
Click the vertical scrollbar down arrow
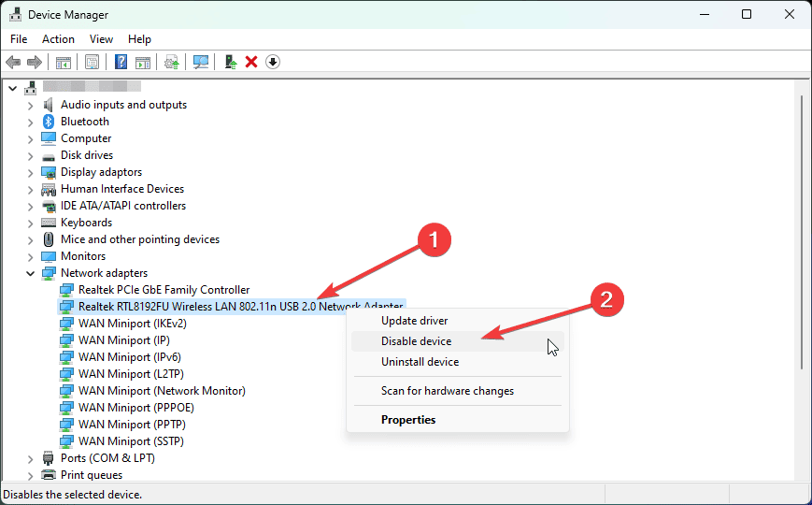[x=803, y=475]
